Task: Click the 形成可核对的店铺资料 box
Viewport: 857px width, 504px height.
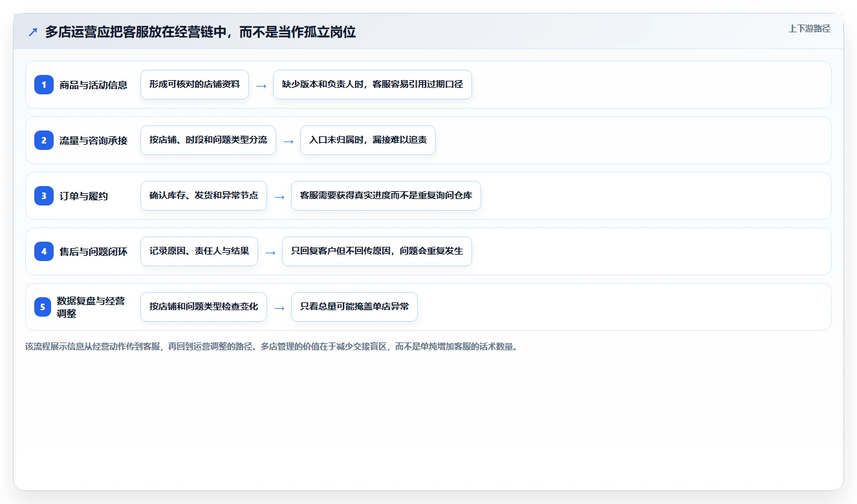Action: click(x=195, y=85)
